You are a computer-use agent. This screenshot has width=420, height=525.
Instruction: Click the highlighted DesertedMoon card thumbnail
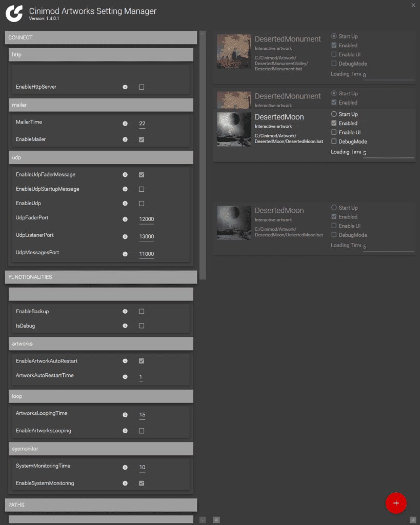pos(234,129)
